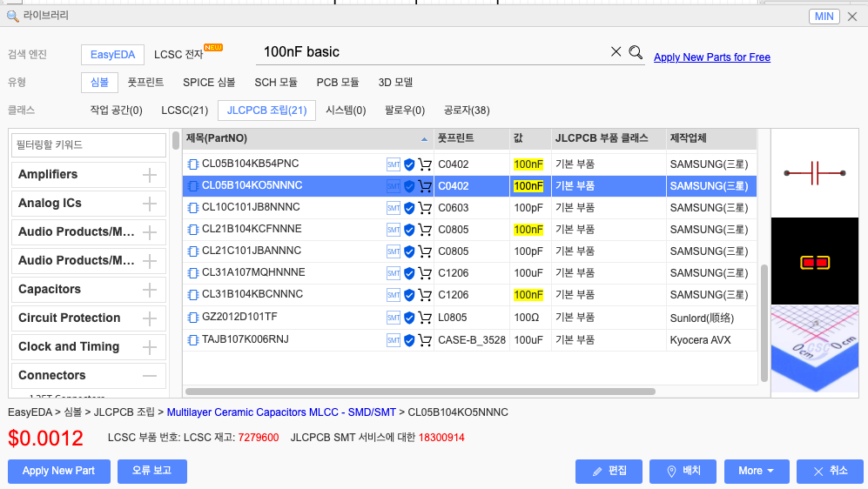Click cart icon for GZ2012D101TF

[425, 318]
